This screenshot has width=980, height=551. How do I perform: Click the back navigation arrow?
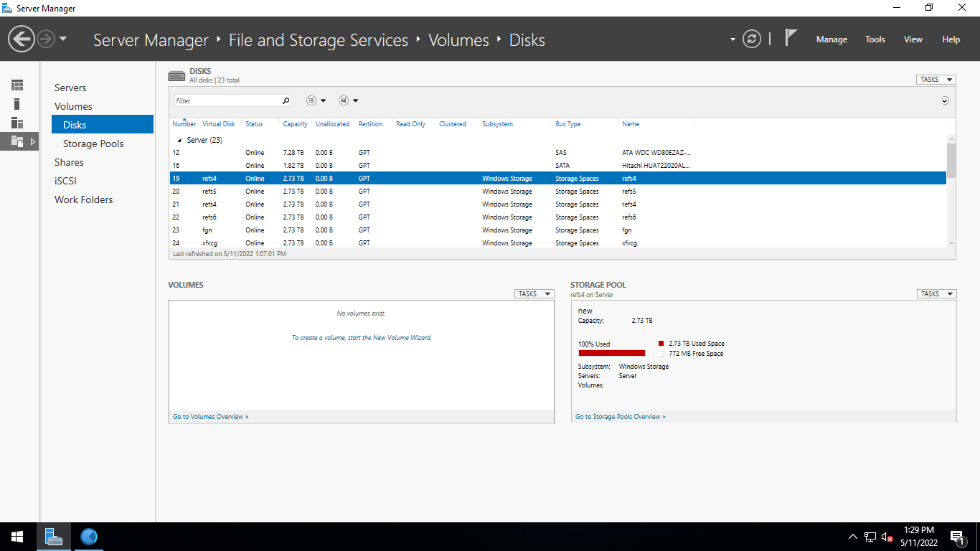pyautogui.click(x=22, y=39)
